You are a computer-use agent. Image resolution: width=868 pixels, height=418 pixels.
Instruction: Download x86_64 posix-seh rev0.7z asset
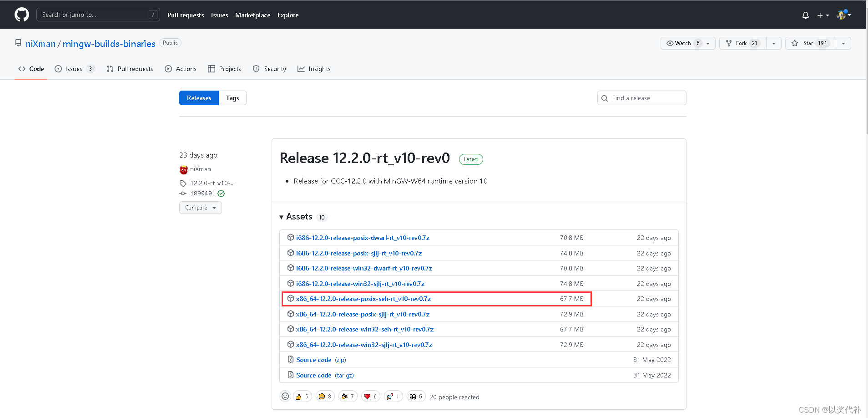click(x=363, y=299)
